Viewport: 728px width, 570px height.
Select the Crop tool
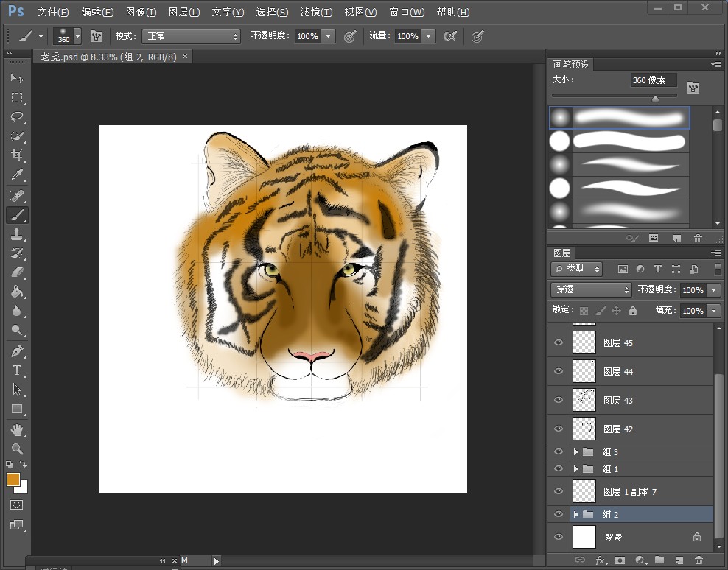coord(17,155)
